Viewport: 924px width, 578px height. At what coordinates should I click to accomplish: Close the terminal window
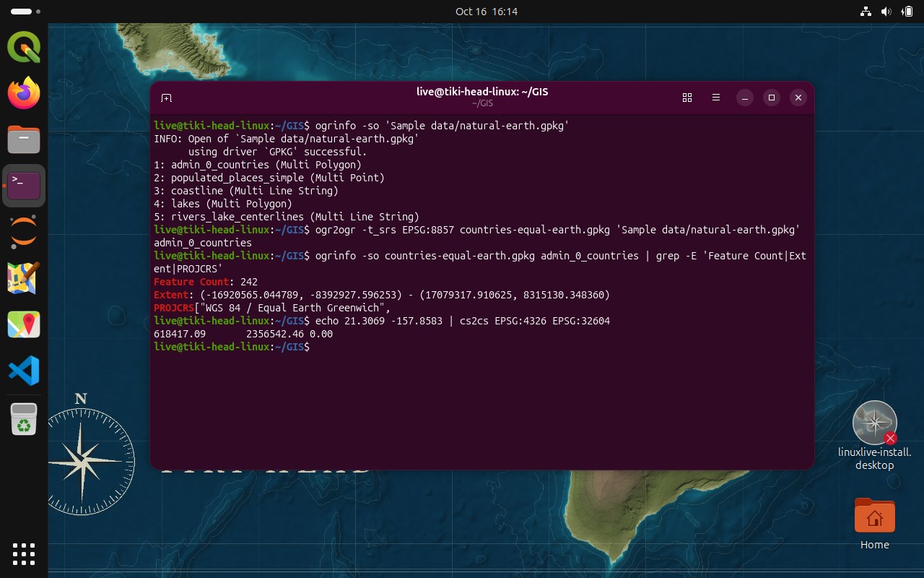coord(798,98)
